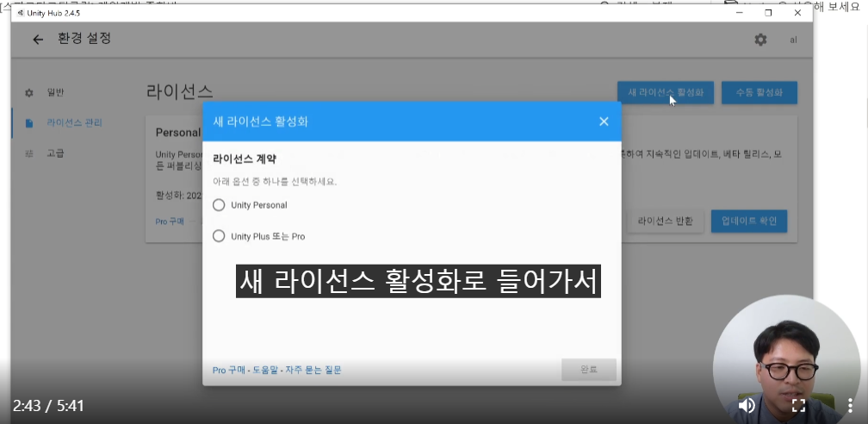
Task: Close the 새 라이선스 활성화 dialog with X
Action: pos(604,122)
